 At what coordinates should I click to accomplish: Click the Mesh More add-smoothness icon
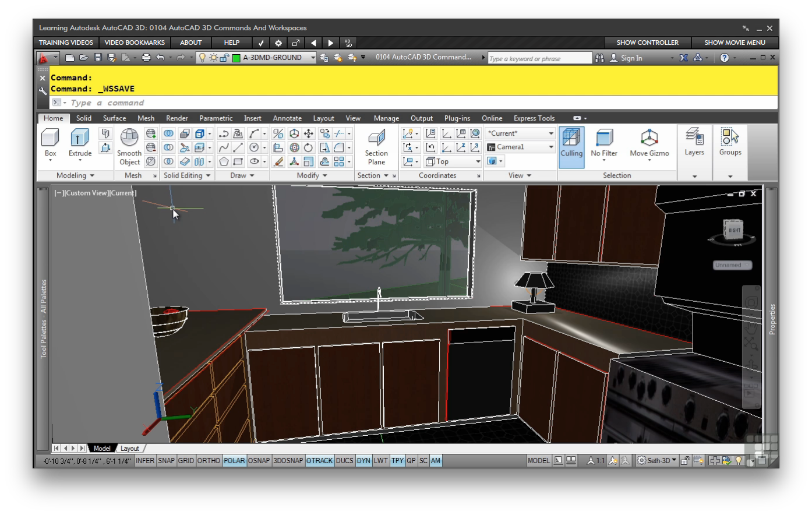click(151, 133)
